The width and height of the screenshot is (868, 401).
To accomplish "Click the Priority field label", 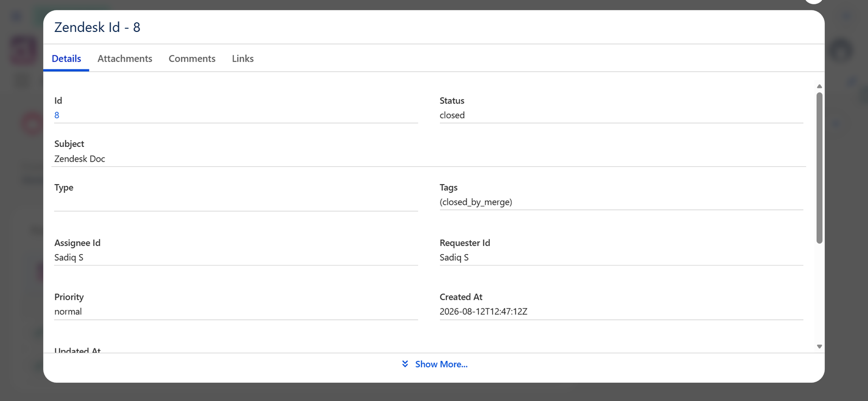I will click(69, 297).
